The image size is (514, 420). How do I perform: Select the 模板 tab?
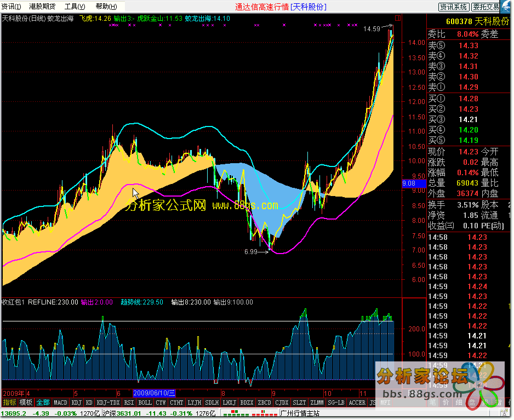coord(26,402)
